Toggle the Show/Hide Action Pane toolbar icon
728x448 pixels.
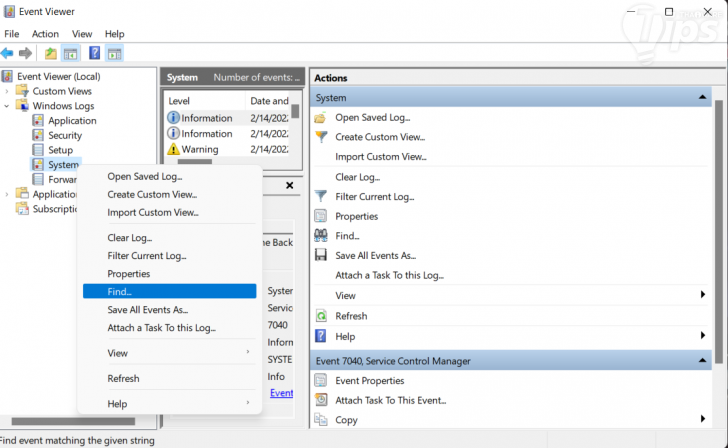(x=114, y=53)
